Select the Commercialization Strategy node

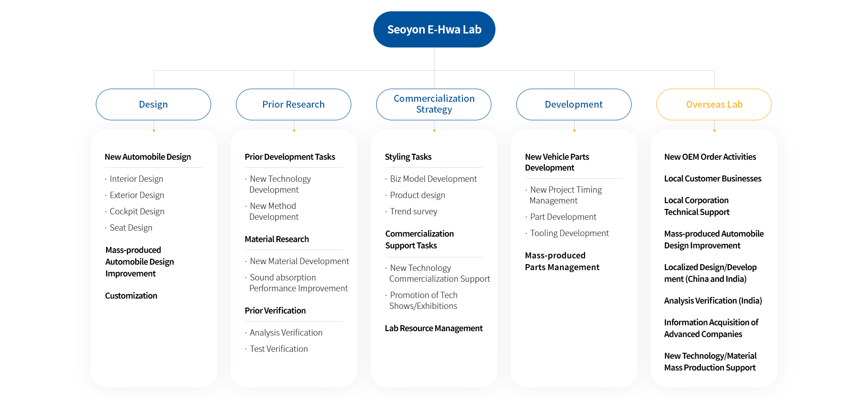(x=434, y=104)
